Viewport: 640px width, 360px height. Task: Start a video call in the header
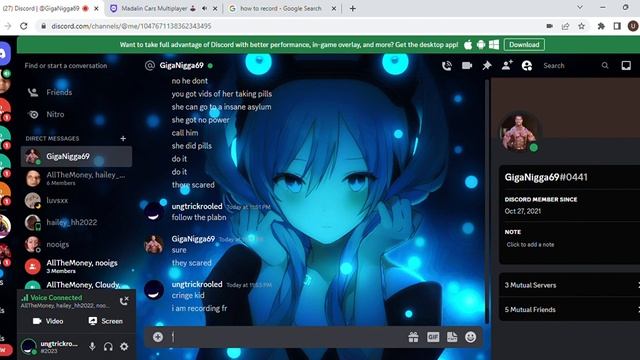coord(467,66)
